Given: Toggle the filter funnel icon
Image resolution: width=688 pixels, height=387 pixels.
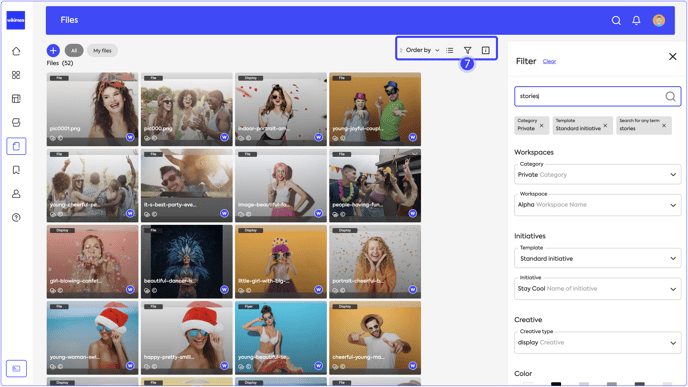Looking at the screenshot, I should coord(468,50).
